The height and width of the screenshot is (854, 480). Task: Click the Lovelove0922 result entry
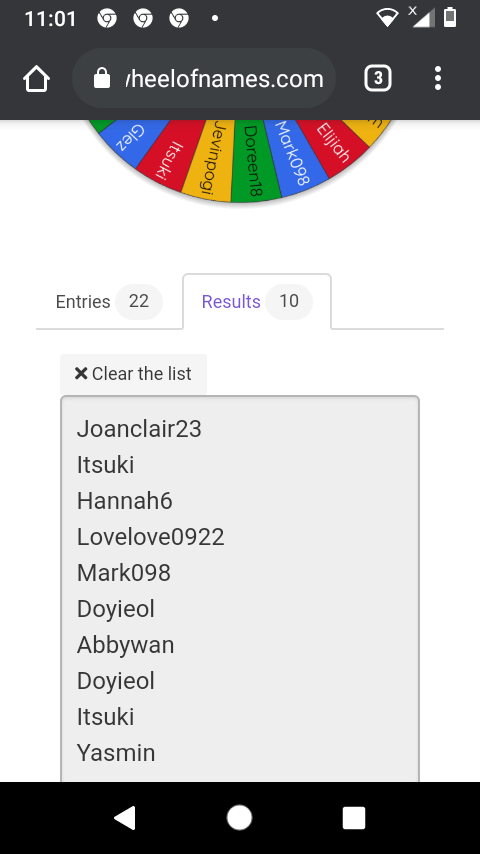pos(150,537)
